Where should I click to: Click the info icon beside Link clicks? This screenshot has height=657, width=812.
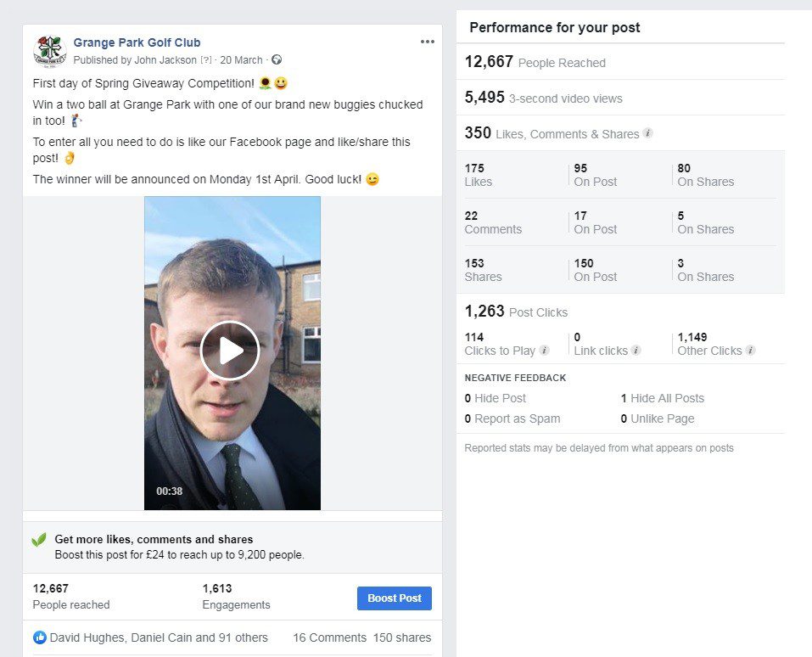coord(636,350)
